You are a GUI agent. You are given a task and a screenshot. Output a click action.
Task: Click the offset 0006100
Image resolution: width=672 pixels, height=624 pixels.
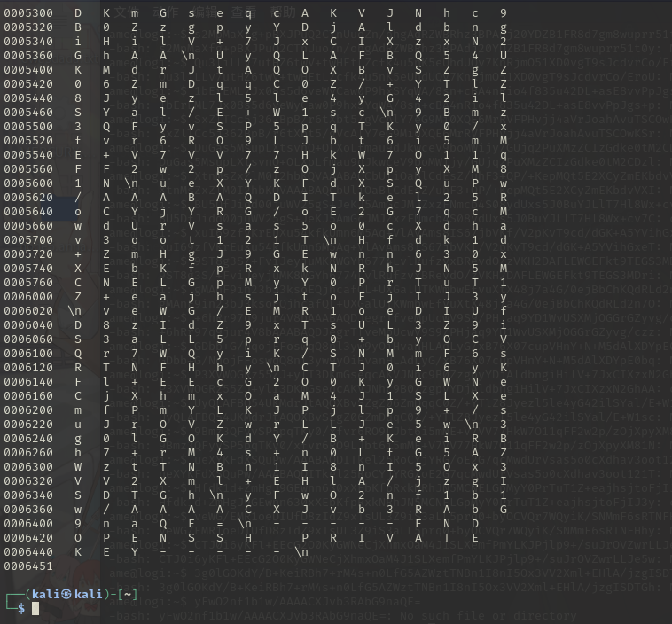coord(28,353)
